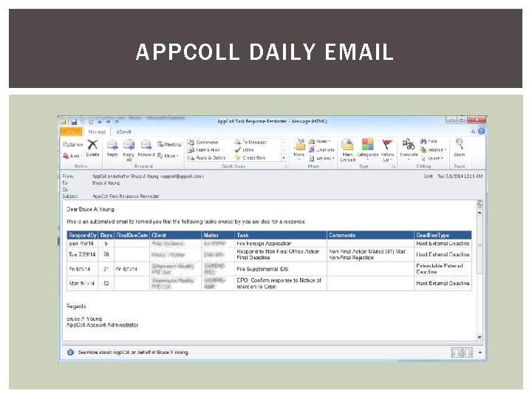Open Outlook Help question mark icon
Screen dimensions: 532x399
pyautogui.click(x=481, y=132)
